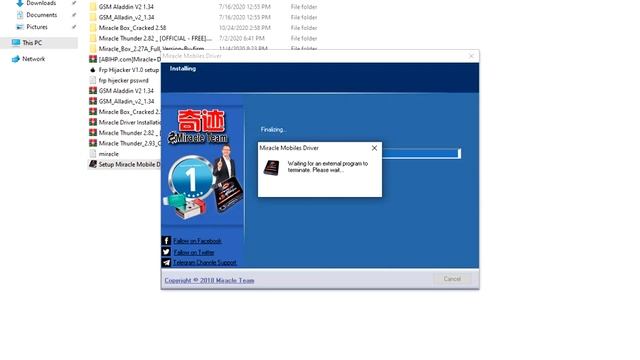Select Setup Miracle Mobile Driver file name
This screenshot has height=360, width=640.
coord(129,164)
